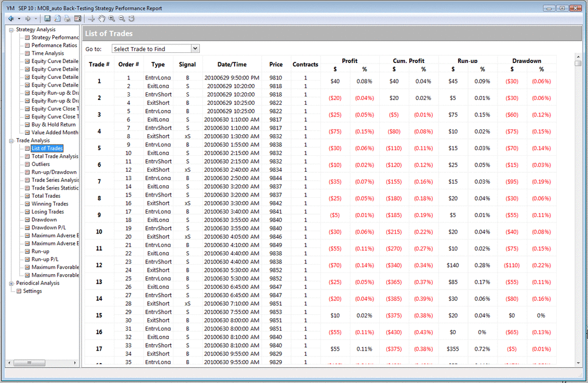Click the icon beside Run-up P/L
Viewport: 588px width, 383px height.
click(x=27, y=259)
